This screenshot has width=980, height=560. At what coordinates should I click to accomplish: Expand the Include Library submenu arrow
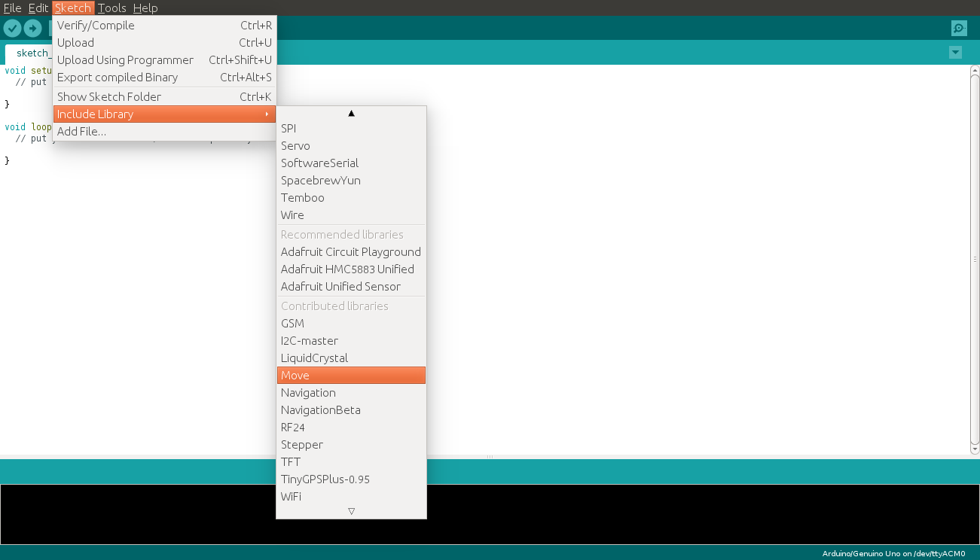point(267,114)
